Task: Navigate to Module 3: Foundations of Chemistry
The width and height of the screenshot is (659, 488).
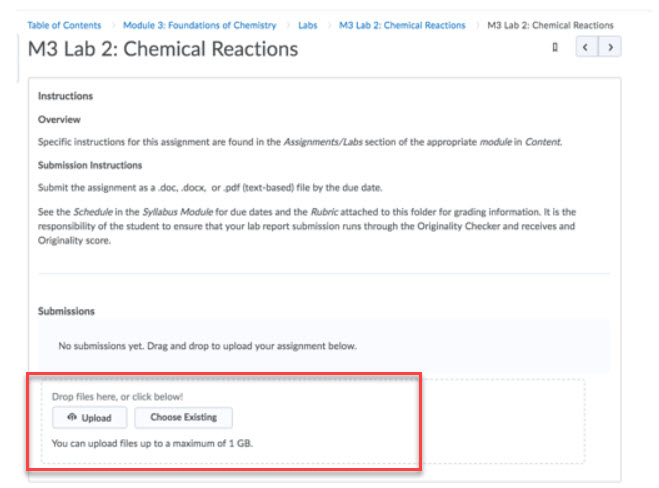Action: [x=200, y=25]
